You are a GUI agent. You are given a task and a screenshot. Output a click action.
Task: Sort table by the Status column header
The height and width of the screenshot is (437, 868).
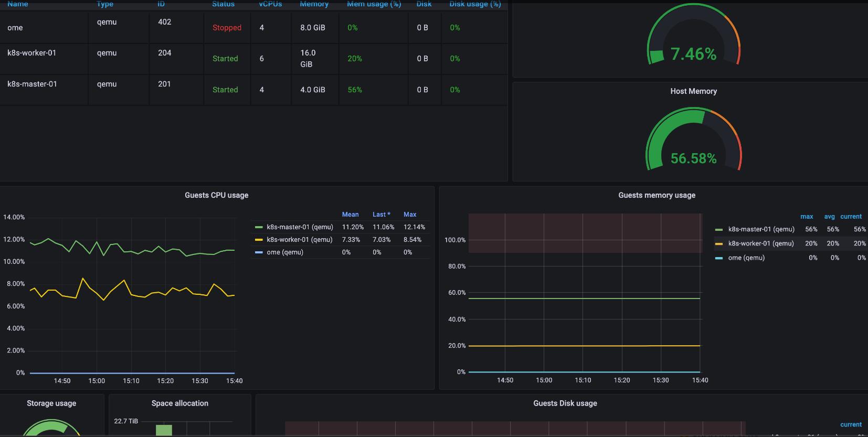(223, 4)
